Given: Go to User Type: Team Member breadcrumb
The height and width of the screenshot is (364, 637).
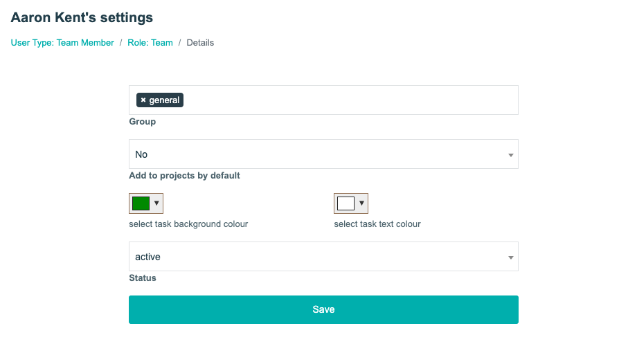Looking at the screenshot, I should (62, 43).
